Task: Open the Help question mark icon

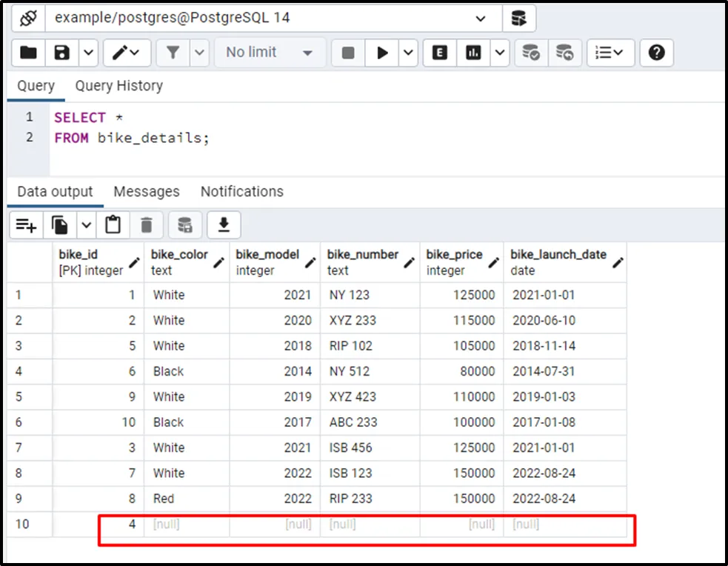Action: click(x=656, y=53)
